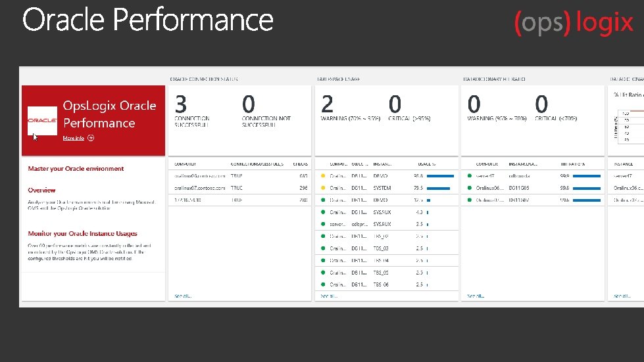Select the 0 Critical (>95%) tablespace tile
The height and width of the screenshot is (362, 644).
point(409,108)
